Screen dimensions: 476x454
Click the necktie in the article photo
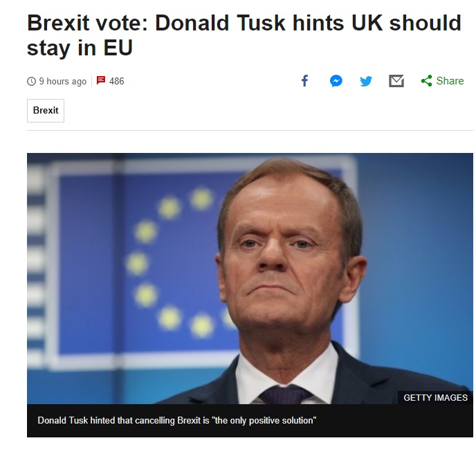(x=284, y=396)
